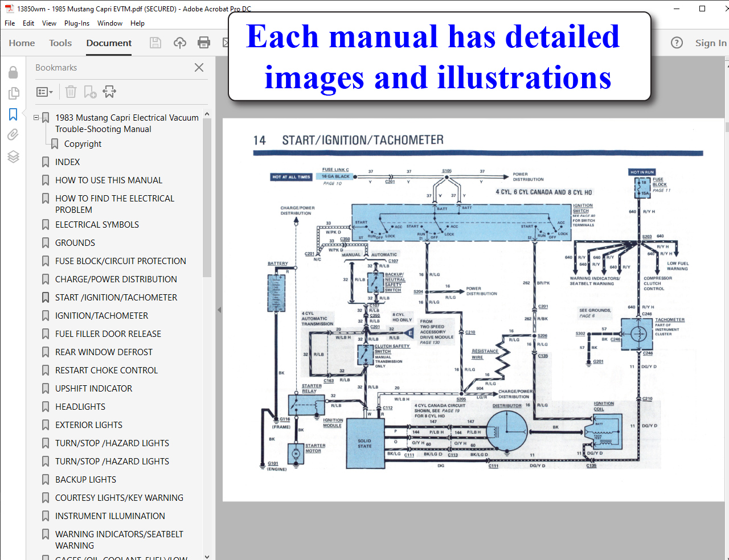729x560 pixels.
Task: Open the Help menu
Action: [137, 23]
